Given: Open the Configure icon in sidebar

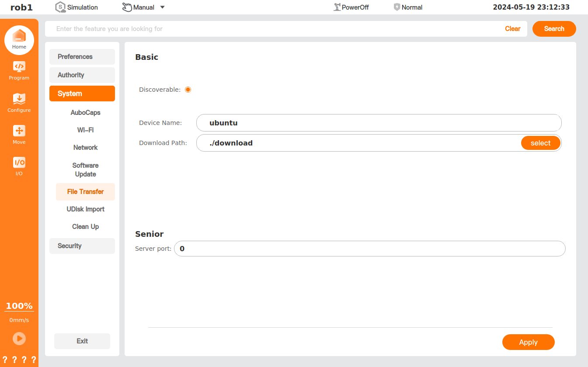Looking at the screenshot, I should point(19,99).
